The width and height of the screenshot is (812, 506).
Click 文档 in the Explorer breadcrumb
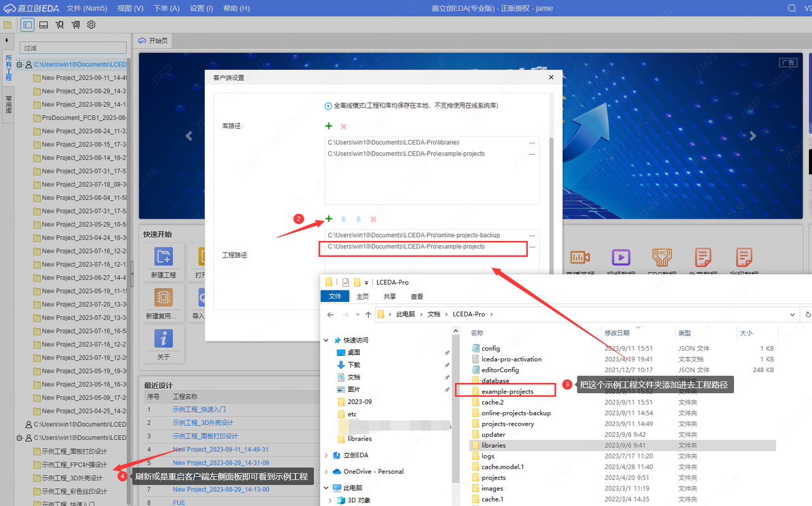[434, 315]
